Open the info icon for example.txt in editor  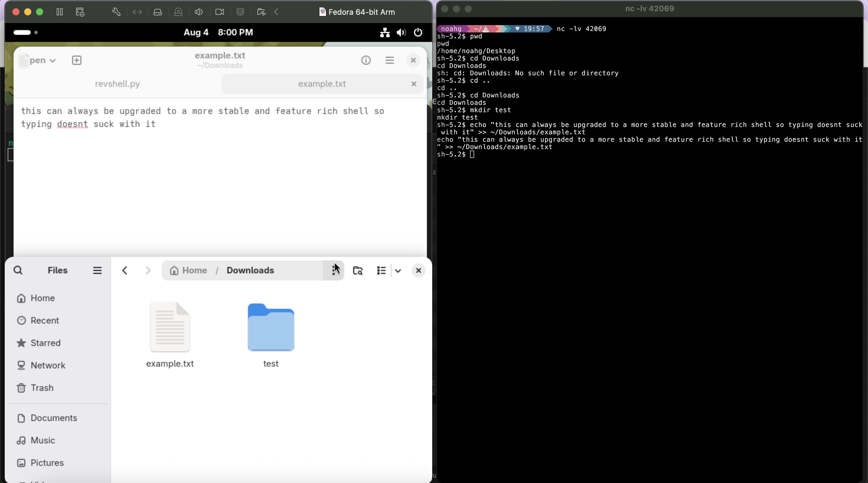click(366, 60)
